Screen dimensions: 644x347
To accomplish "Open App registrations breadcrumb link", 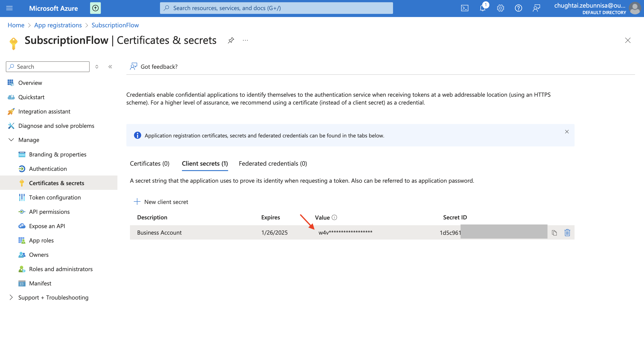I will click(58, 25).
